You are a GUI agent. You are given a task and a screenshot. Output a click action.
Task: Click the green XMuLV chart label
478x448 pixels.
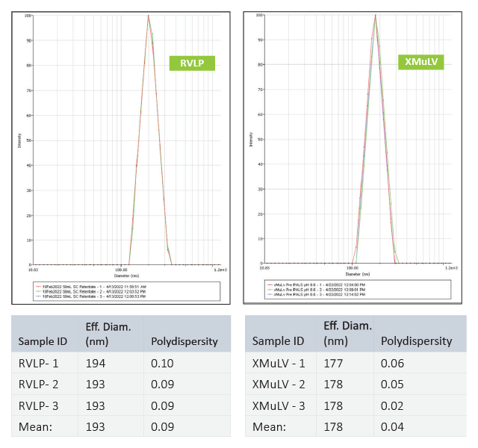coord(420,63)
